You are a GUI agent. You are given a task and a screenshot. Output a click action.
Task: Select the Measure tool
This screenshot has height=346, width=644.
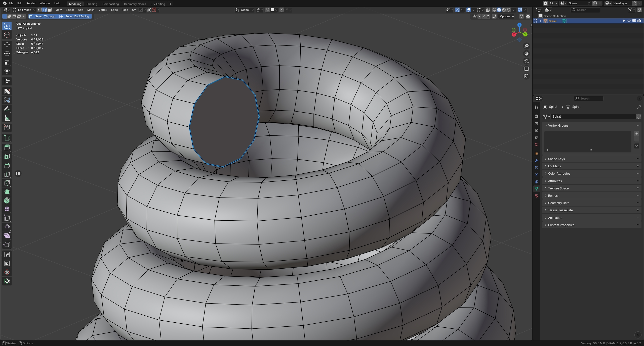pyautogui.click(x=7, y=118)
